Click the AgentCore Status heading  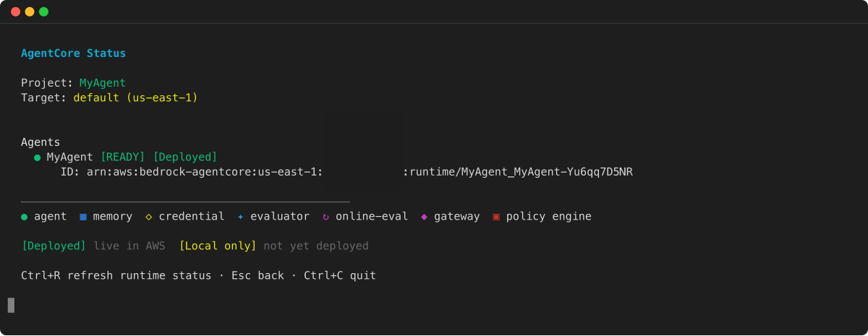pyautogui.click(x=73, y=53)
